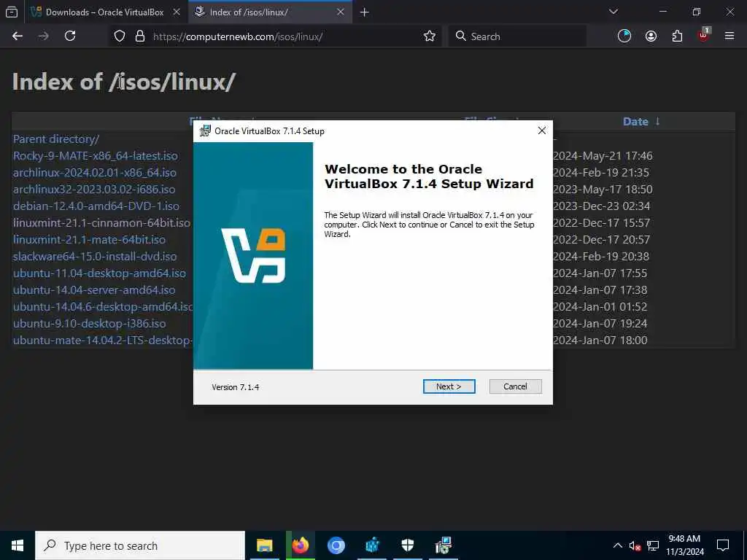Screen dimensions: 747x560
Task: Download slackware64-15.0-install-dvd.iso
Action: click(x=95, y=256)
